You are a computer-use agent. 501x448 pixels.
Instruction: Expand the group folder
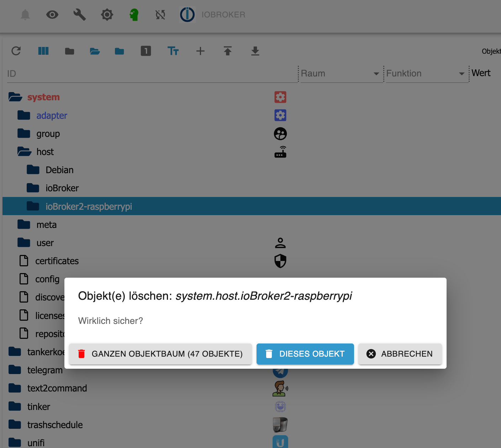[24, 133]
